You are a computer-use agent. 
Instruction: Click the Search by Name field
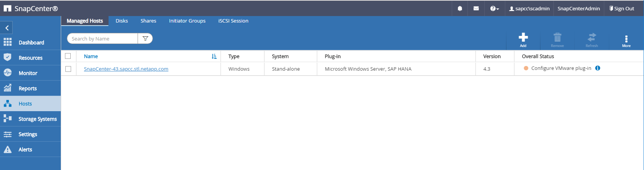102,39
